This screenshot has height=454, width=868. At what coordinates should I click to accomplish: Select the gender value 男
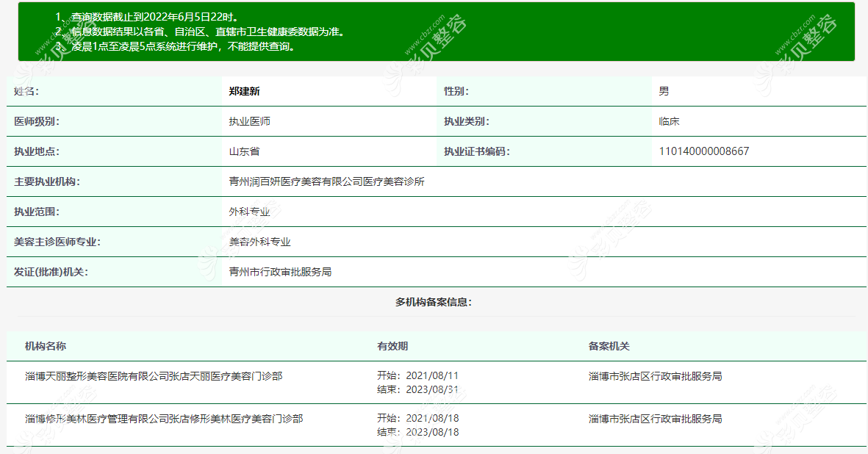click(x=664, y=91)
